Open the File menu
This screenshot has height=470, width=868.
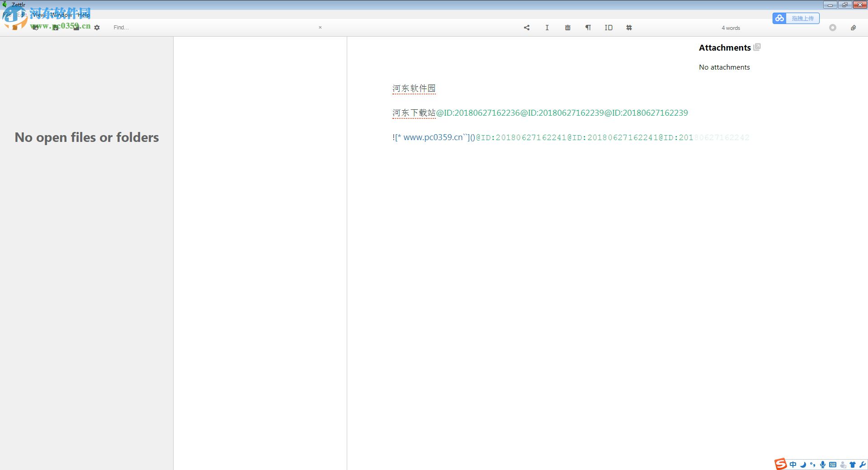7,14
